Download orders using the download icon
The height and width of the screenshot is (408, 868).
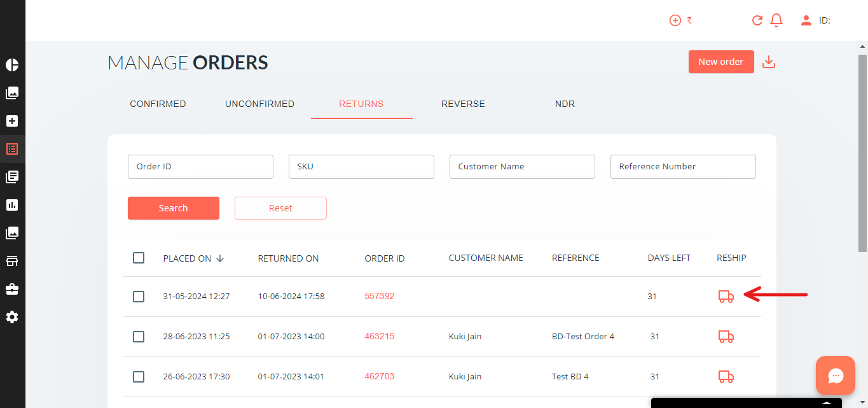[769, 62]
